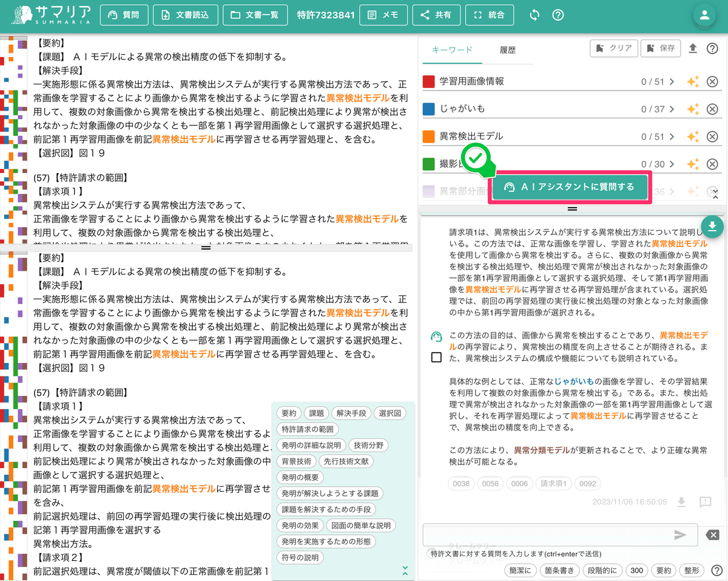Remove the じゃがいも keyword with its X icon
This screenshot has width=728, height=581.
pos(712,109)
